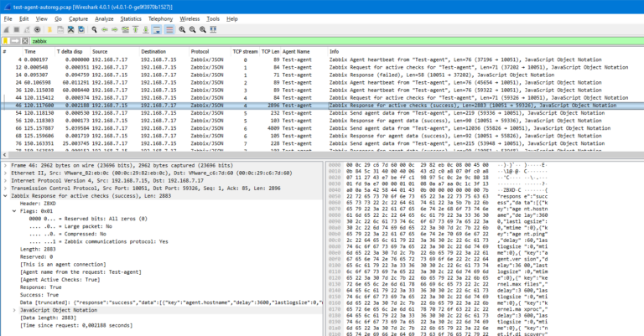
Task: Click 'Success: True' detail line
Action: (39, 295)
